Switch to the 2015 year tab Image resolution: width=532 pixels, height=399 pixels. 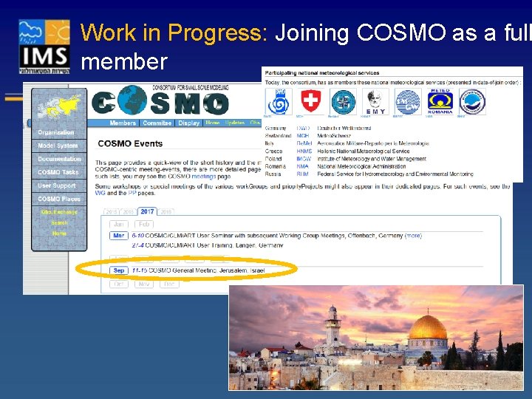point(112,212)
